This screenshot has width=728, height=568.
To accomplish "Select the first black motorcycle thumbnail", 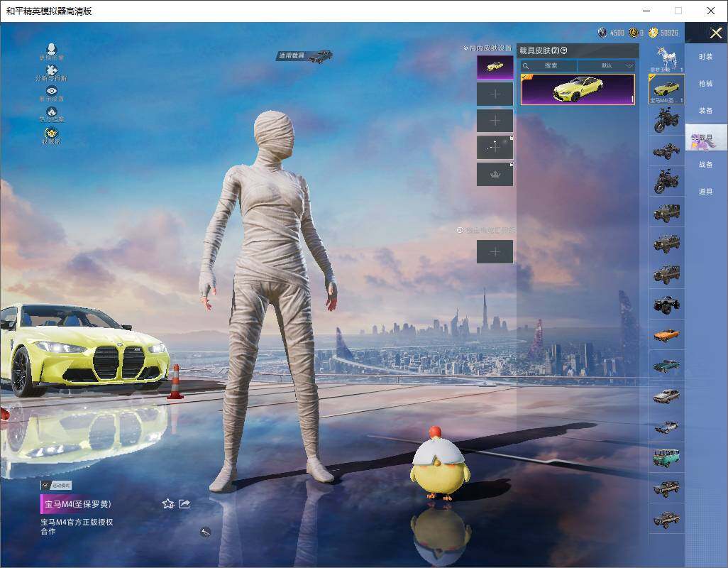I will 666,120.
